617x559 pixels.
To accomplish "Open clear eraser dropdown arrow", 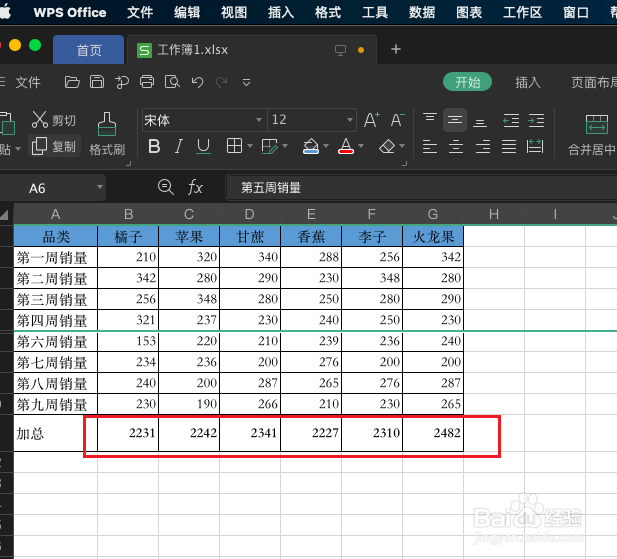I will tap(402, 146).
